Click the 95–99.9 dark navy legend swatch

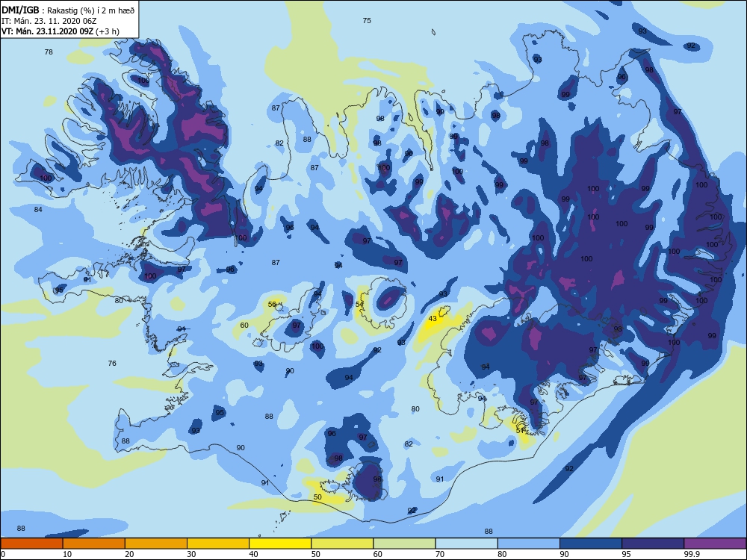pyautogui.click(x=653, y=544)
